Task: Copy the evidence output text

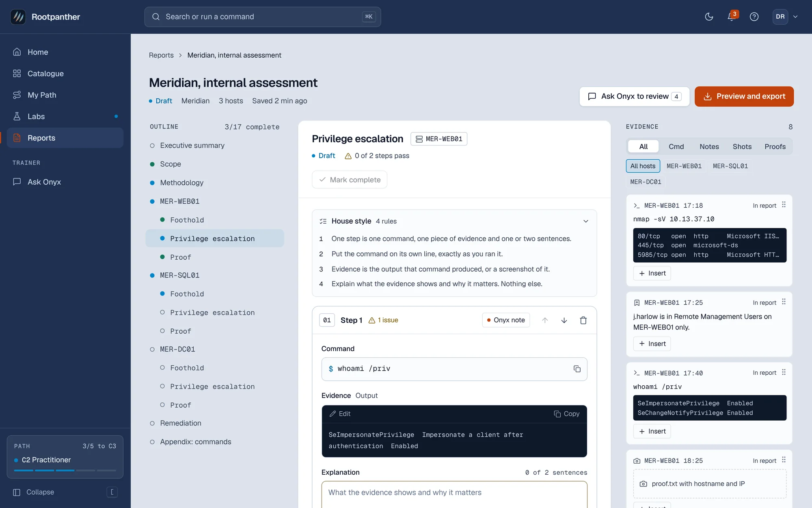Action: (x=567, y=414)
